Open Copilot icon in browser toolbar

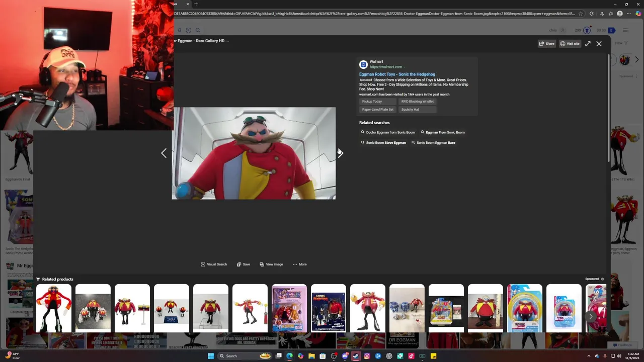point(638,14)
